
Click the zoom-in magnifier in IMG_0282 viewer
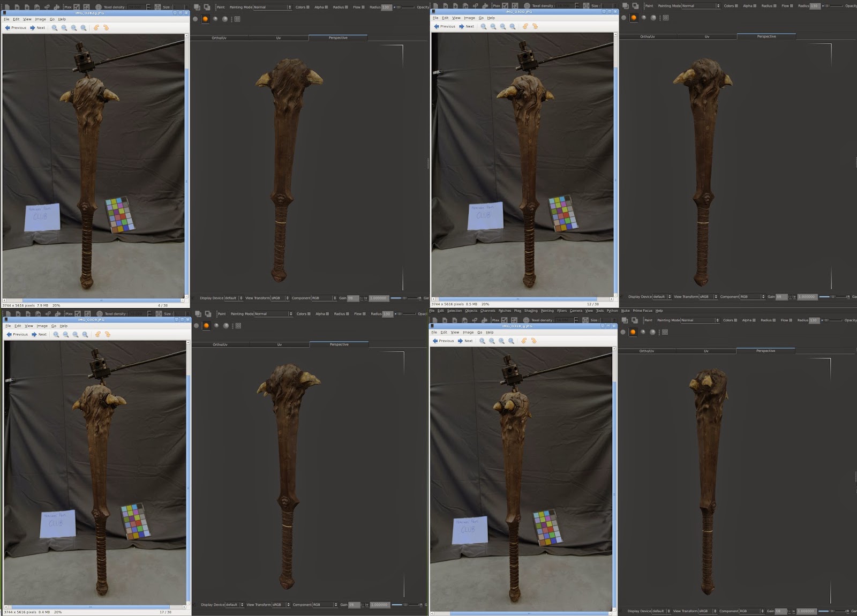tap(55, 27)
